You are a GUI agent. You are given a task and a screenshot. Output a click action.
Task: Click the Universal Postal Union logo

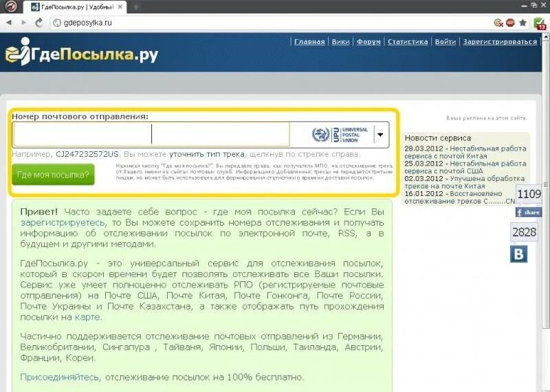click(340, 134)
